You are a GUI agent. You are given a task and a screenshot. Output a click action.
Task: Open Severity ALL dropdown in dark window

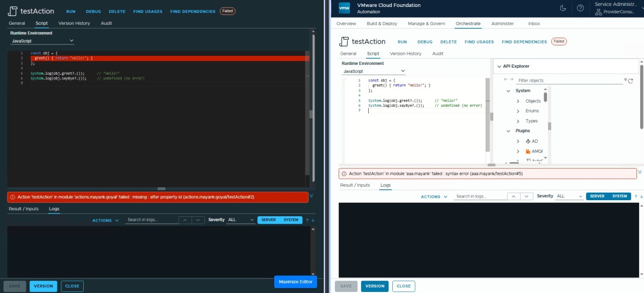coord(241,220)
